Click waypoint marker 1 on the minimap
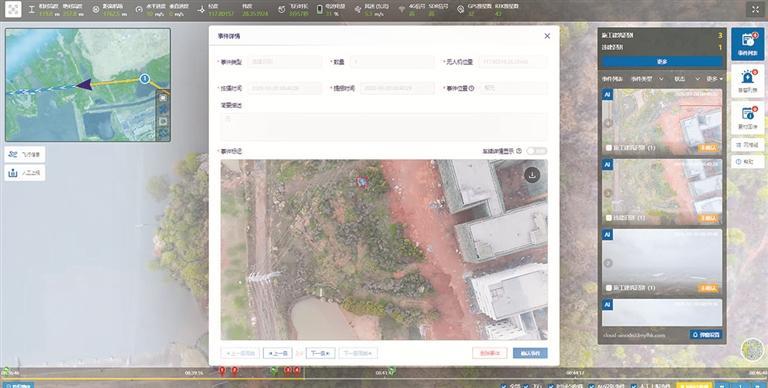The height and width of the screenshot is (388, 768). coord(144,78)
